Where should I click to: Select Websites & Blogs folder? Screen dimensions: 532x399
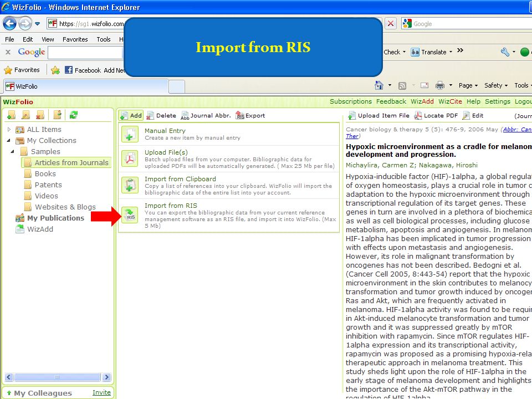coord(65,207)
